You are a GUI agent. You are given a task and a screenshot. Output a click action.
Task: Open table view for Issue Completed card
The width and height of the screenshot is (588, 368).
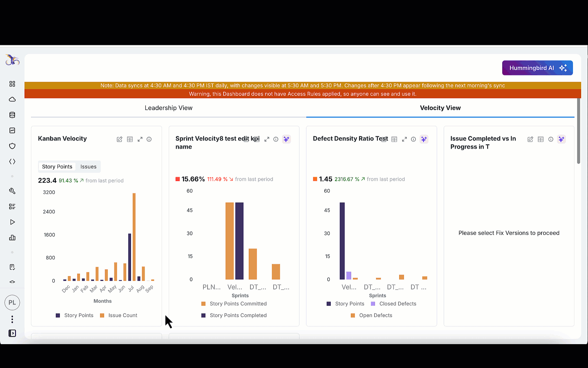[x=540, y=139]
